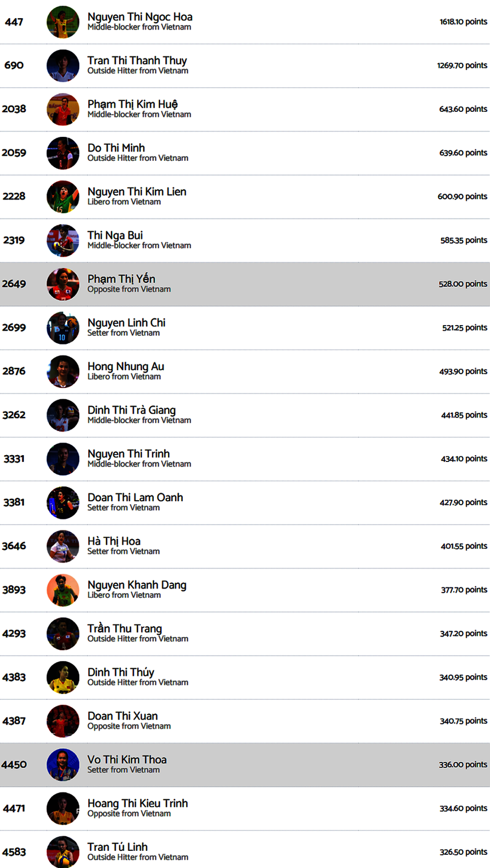Go to Nguyen Thi Trinh's page
Image resolution: width=490 pixels, height=868 pixels.
[x=129, y=453]
